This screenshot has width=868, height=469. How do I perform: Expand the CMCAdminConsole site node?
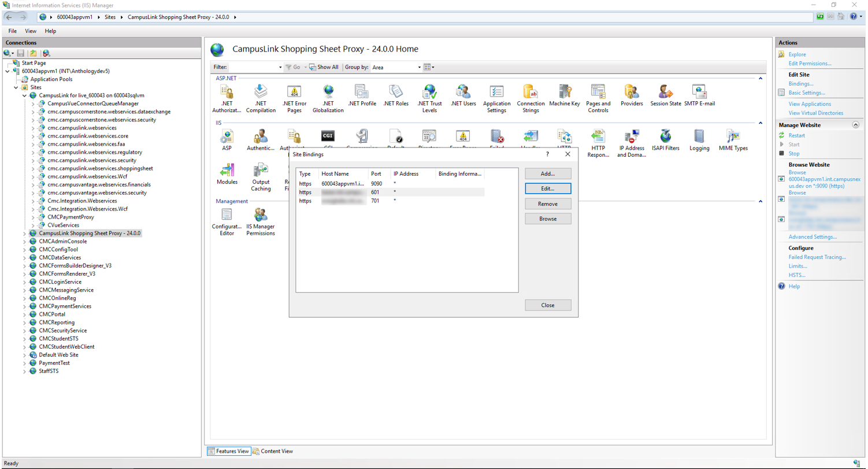(24, 241)
